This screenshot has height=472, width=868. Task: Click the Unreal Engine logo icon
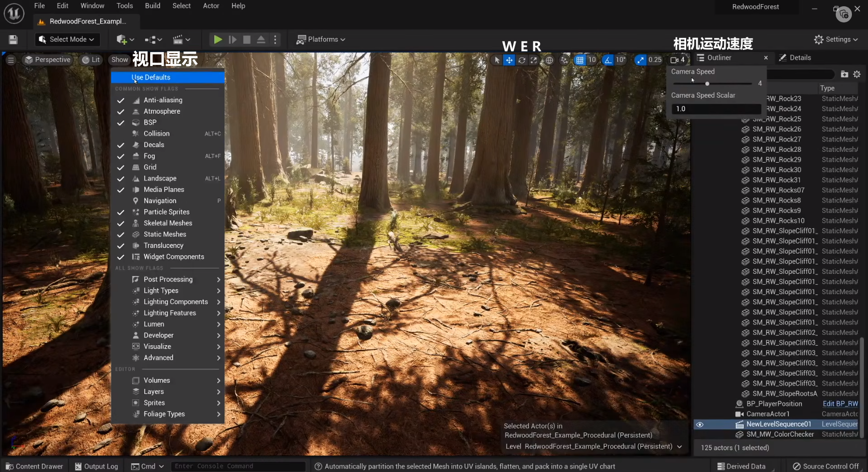[x=14, y=13]
